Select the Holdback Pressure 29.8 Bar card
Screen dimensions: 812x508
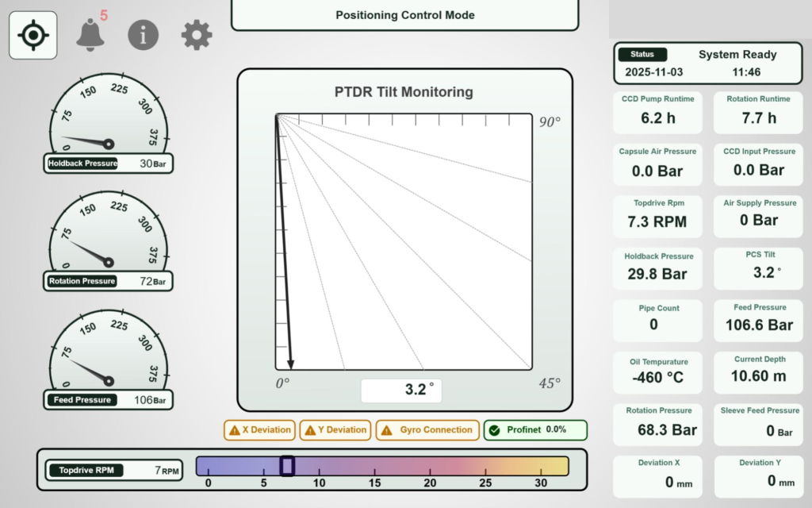click(657, 268)
